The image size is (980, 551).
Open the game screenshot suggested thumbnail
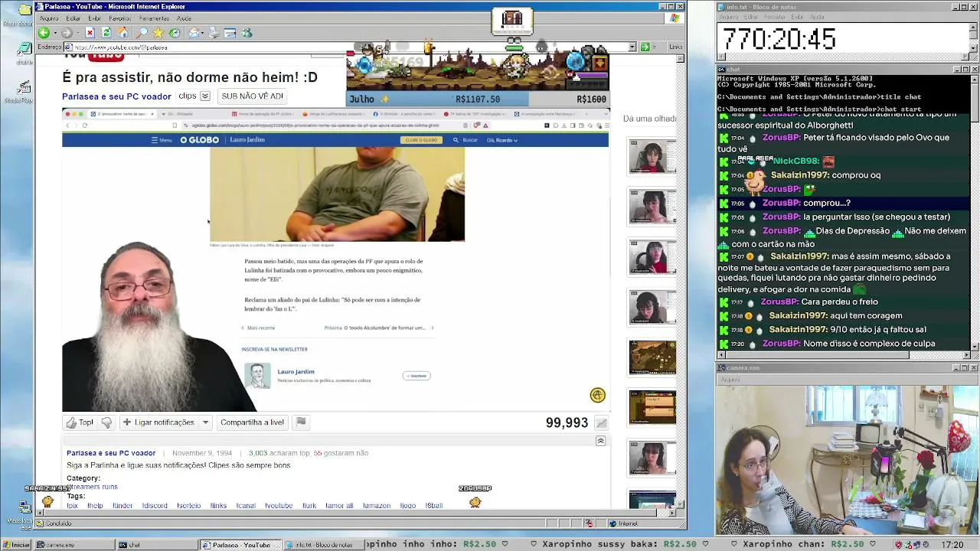pos(652,357)
